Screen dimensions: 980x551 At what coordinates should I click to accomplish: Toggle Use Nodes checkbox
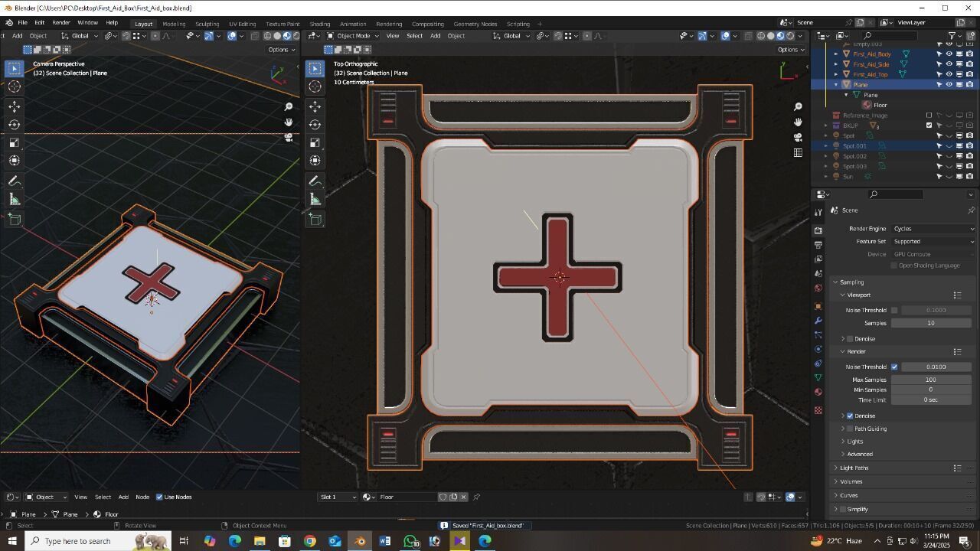pos(159,497)
